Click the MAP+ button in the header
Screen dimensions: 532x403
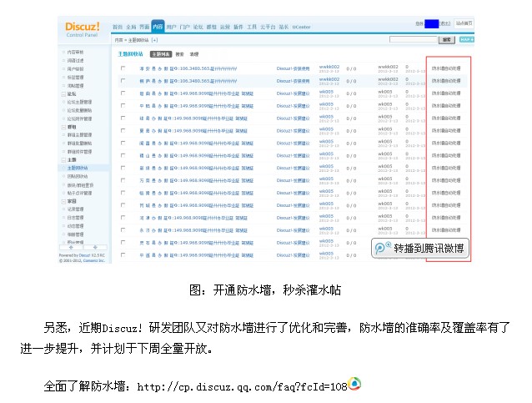466,40
